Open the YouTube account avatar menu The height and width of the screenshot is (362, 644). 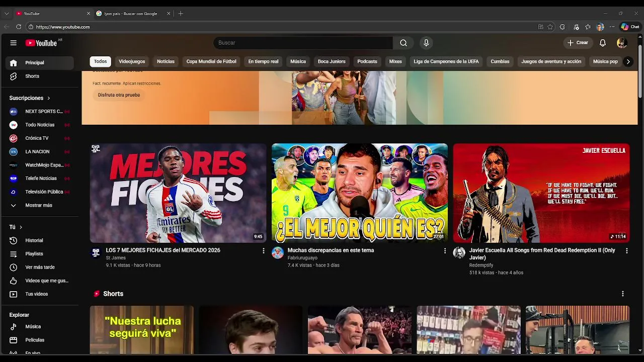pos(622,43)
